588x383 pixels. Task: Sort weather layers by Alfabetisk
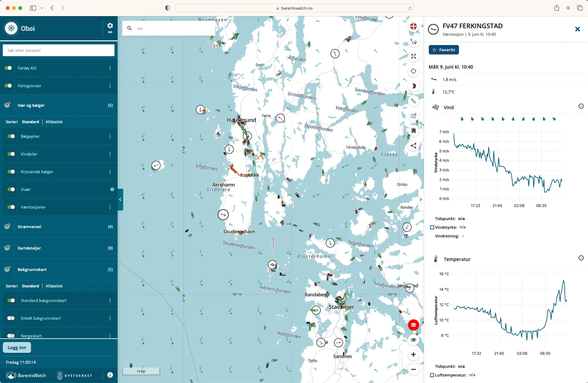(x=54, y=122)
